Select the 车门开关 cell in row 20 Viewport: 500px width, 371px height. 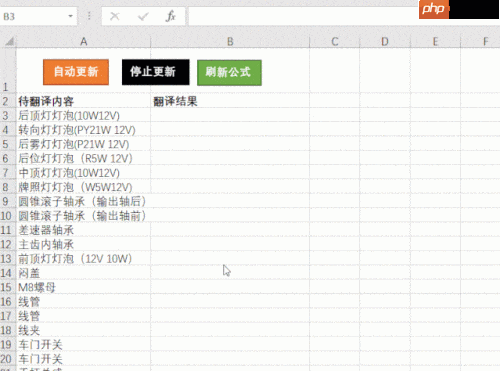point(83,359)
